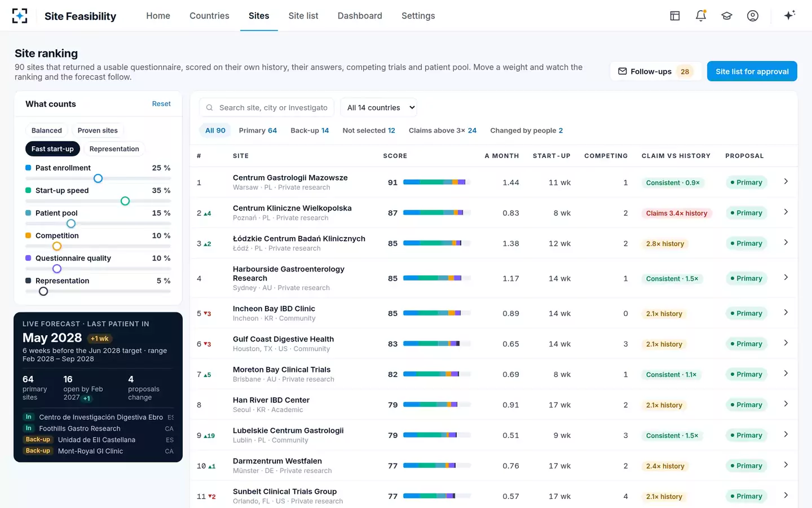The height and width of the screenshot is (508, 812).
Task: Click the score bar of Darmzentrum Westfalen
Action: click(x=436, y=466)
